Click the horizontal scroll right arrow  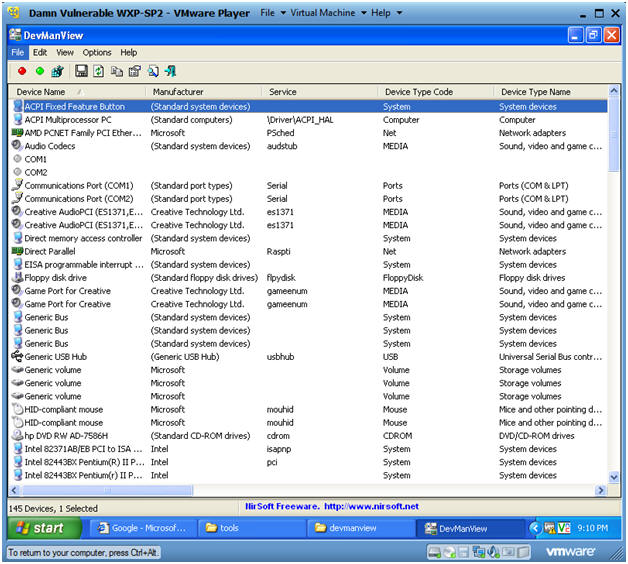click(600, 490)
